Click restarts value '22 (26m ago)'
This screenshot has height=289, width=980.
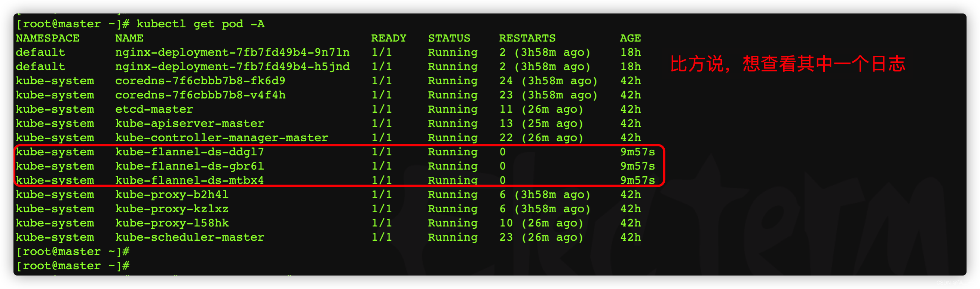point(541,138)
